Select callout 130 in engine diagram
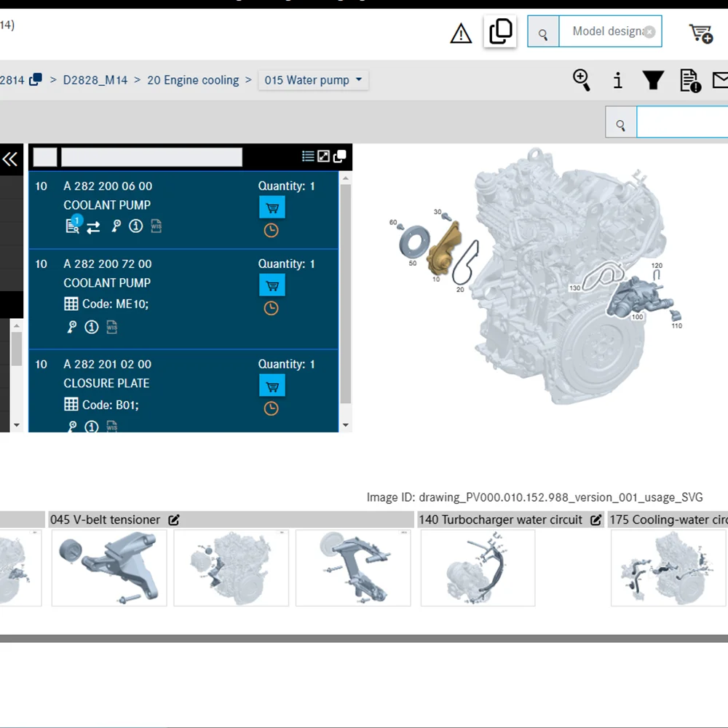The width and height of the screenshot is (728, 728). click(575, 288)
